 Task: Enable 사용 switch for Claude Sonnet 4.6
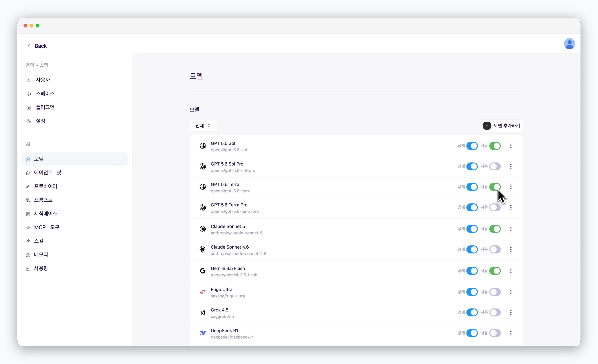[495, 250]
